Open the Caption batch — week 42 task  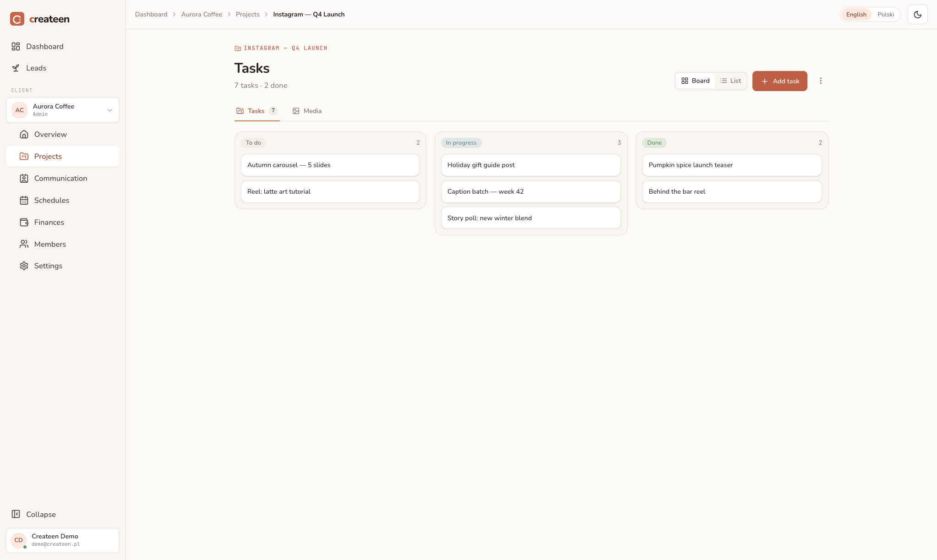[531, 191]
